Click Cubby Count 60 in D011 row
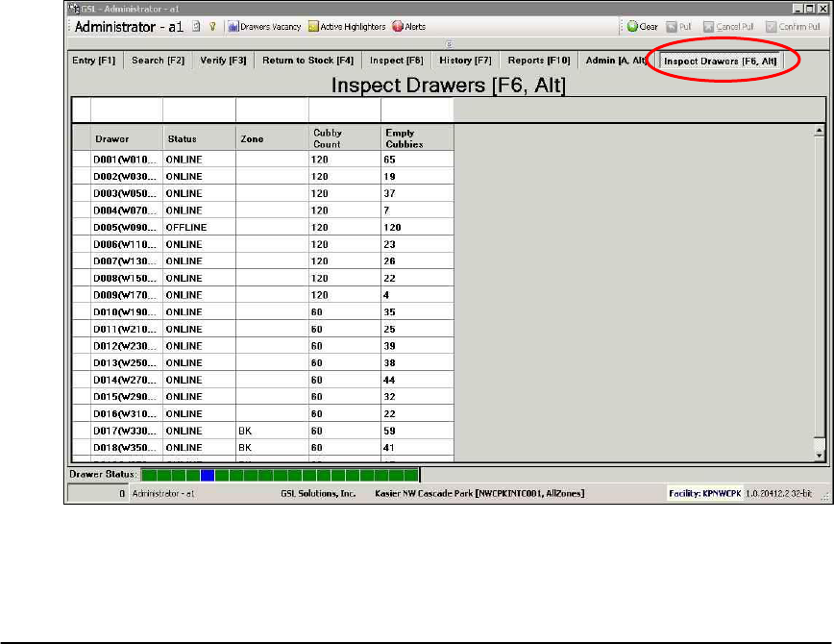Viewport: 834px width, 644px height. click(345, 330)
